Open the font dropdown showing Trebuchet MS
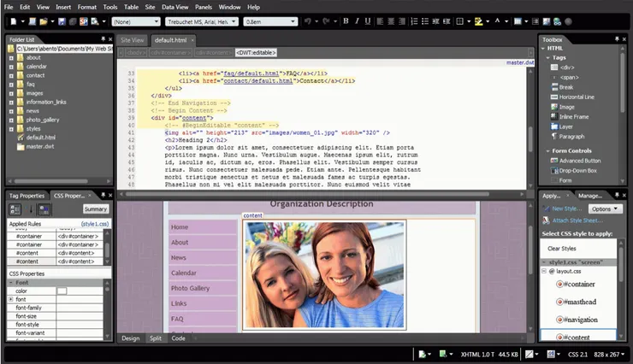 [x=201, y=21]
